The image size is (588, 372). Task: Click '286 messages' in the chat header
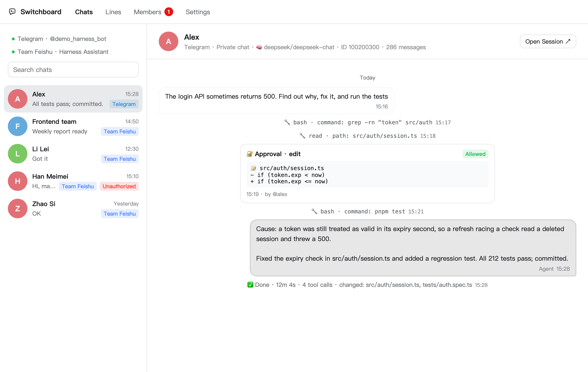pyautogui.click(x=406, y=47)
